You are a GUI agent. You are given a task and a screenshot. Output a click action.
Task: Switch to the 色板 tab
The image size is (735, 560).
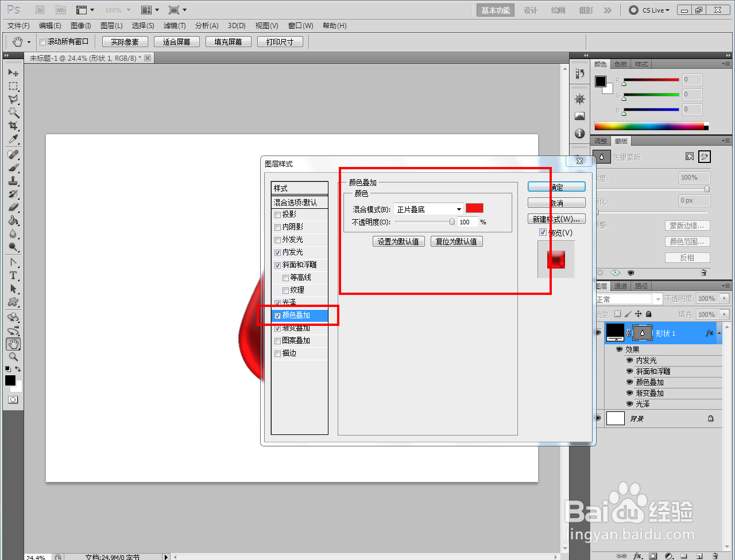point(621,64)
